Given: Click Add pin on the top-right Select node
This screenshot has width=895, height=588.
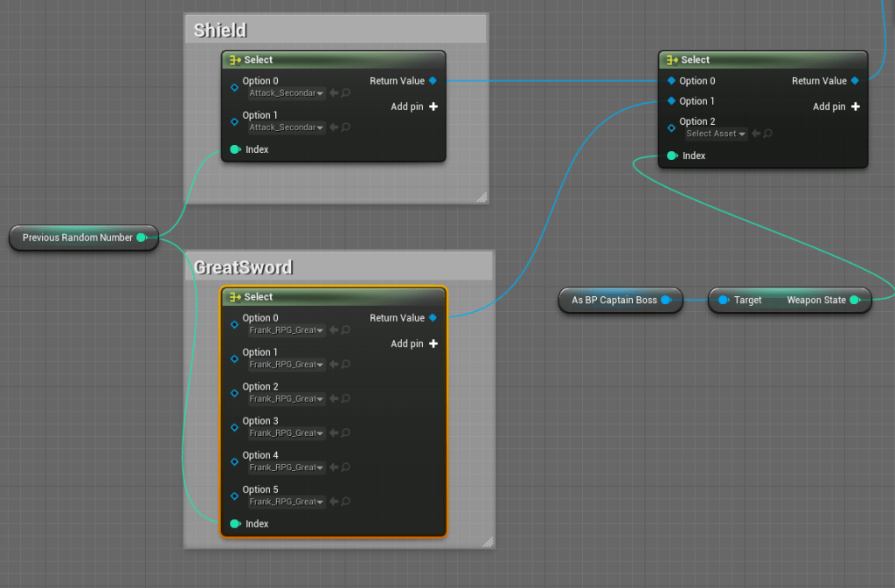Looking at the screenshot, I should point(836,107).
